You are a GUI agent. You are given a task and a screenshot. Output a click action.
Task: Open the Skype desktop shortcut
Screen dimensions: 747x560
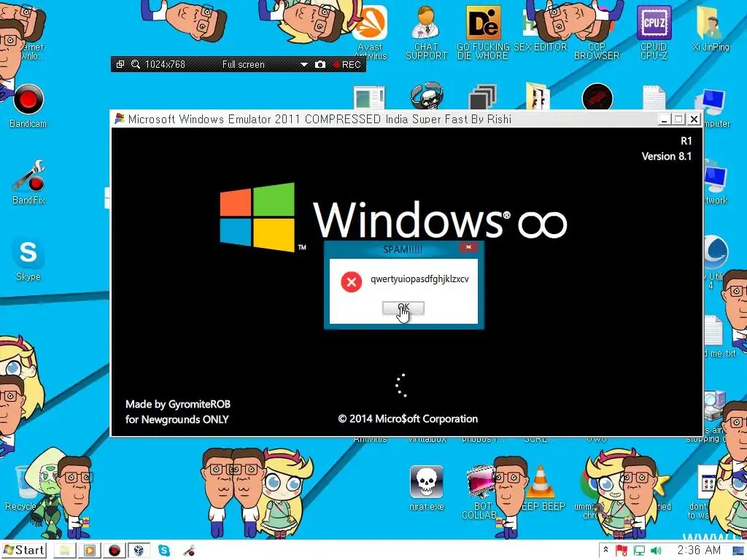pos(28,260)
